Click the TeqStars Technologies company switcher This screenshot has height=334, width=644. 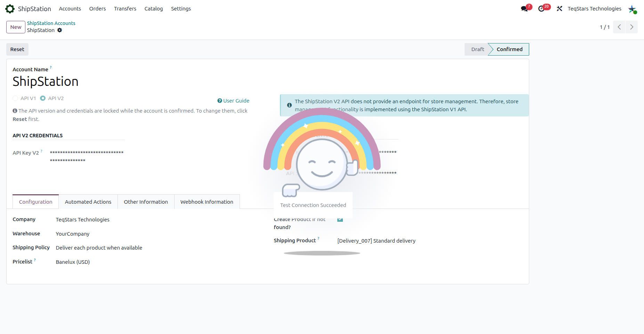595,9
